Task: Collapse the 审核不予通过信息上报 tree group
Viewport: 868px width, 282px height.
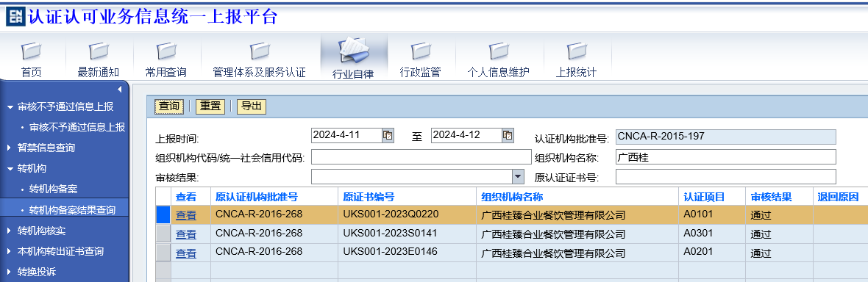Action: pos(10,106)
